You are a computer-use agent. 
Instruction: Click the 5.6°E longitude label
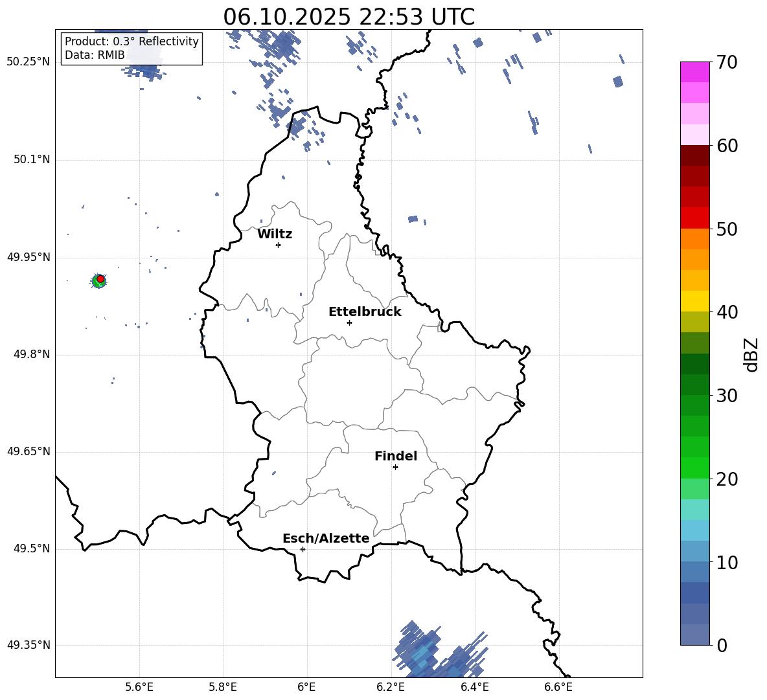coord(139,687)
